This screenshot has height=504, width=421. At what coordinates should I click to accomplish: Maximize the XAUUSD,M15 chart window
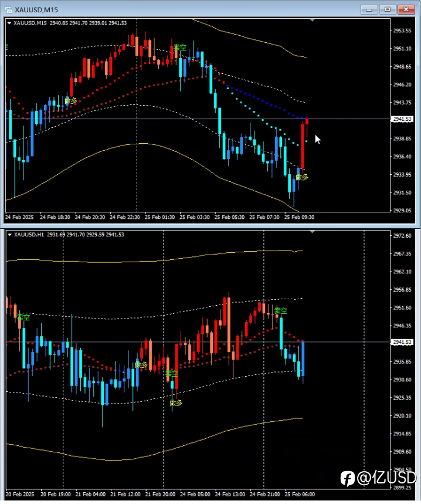coord(388,9)
